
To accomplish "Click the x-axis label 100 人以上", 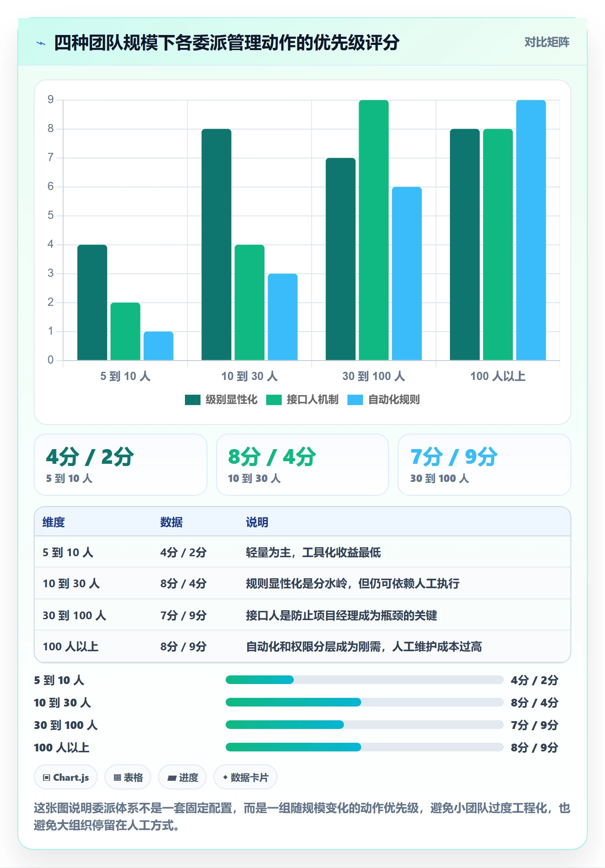I will (498, 377).
